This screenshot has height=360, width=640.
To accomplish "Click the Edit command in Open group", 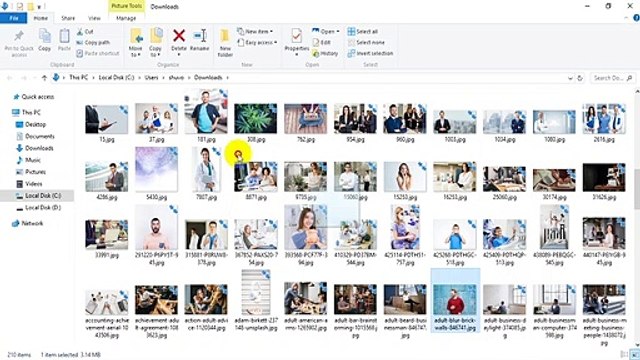I will pyautogui.click(x=322, y=42).
